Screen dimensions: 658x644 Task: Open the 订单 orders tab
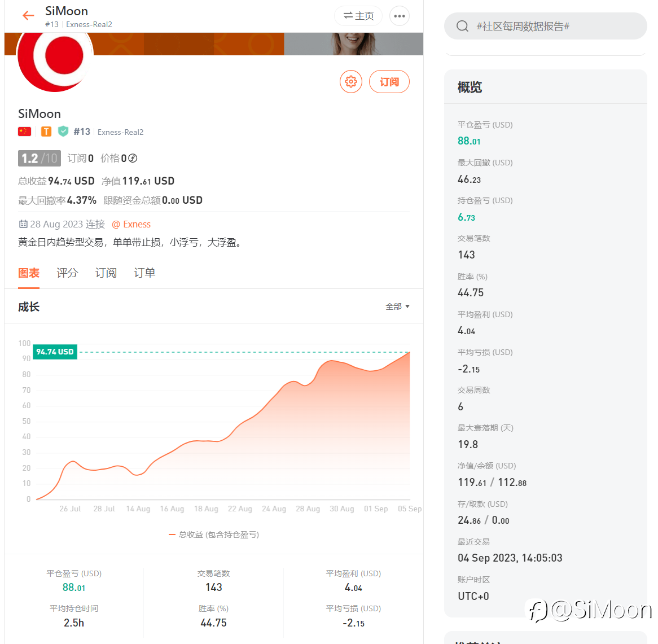click(144, 273)
